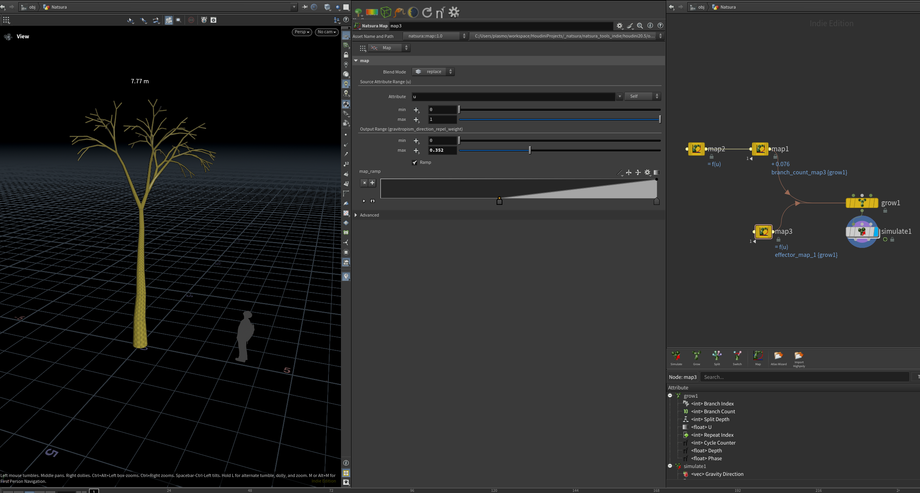
Task: Select Gravity Direction attribute
Action: coord(717,474)
